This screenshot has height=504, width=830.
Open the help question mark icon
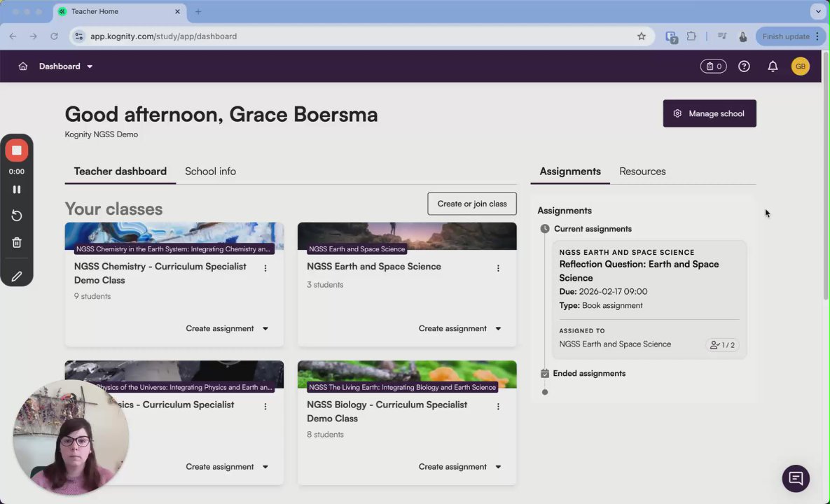tap(744, 66)
